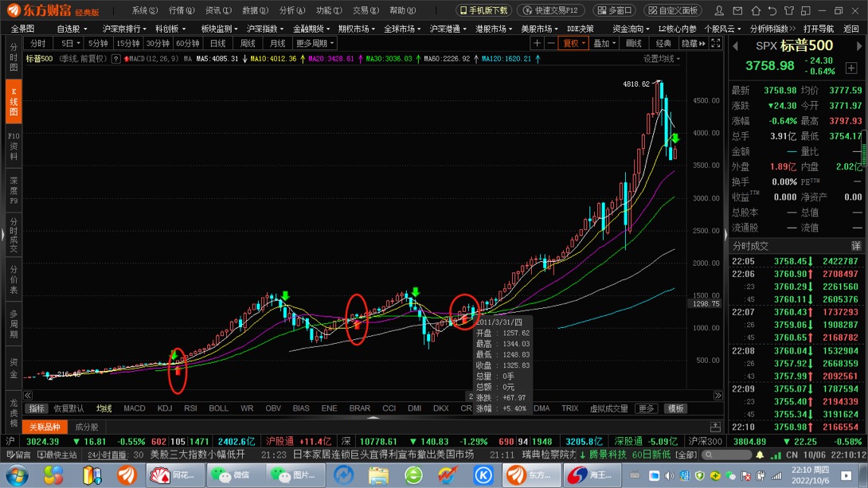This screenshot has width=868, height=488.
Task: Click the search box in status bar
Action: tap(725, 455)
